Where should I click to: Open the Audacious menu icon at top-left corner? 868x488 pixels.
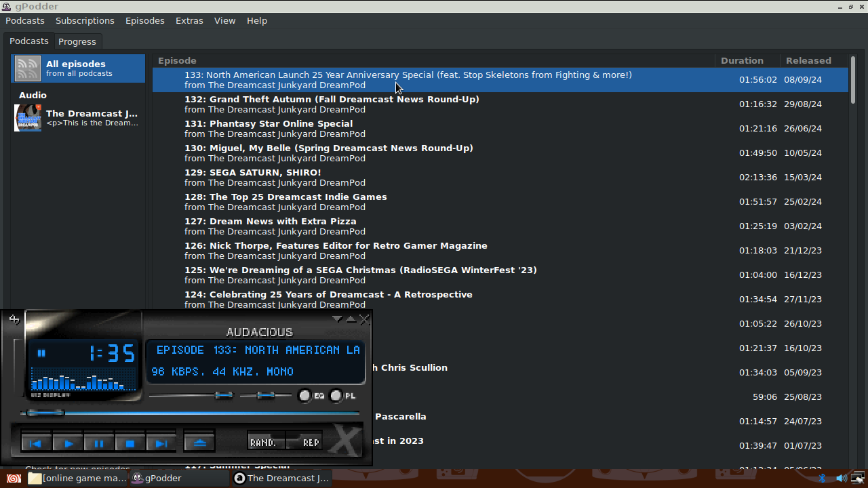point(14,320)
